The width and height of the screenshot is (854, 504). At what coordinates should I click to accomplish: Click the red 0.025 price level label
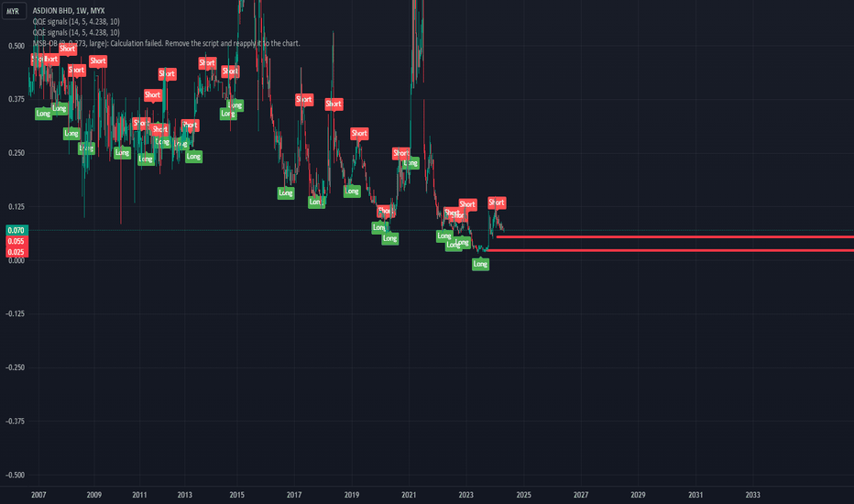(16, 252)
